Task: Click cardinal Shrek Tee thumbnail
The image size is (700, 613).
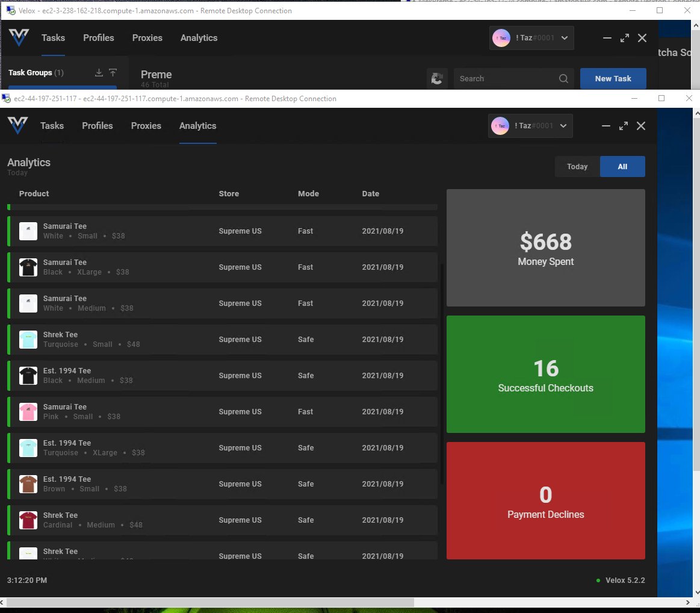Action: point(28,521)
